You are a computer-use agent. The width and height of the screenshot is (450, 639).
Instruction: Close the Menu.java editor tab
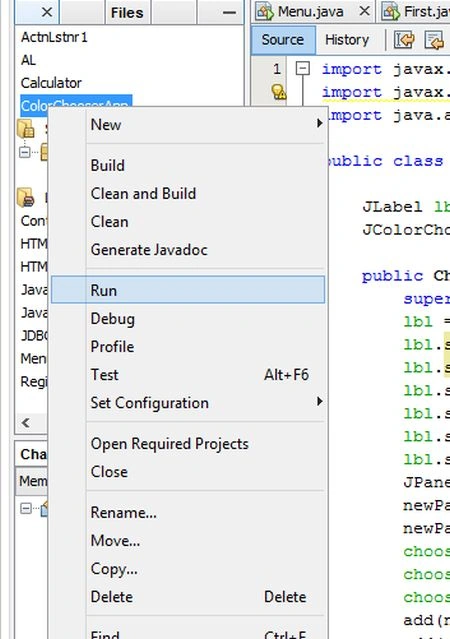(364, 11)
